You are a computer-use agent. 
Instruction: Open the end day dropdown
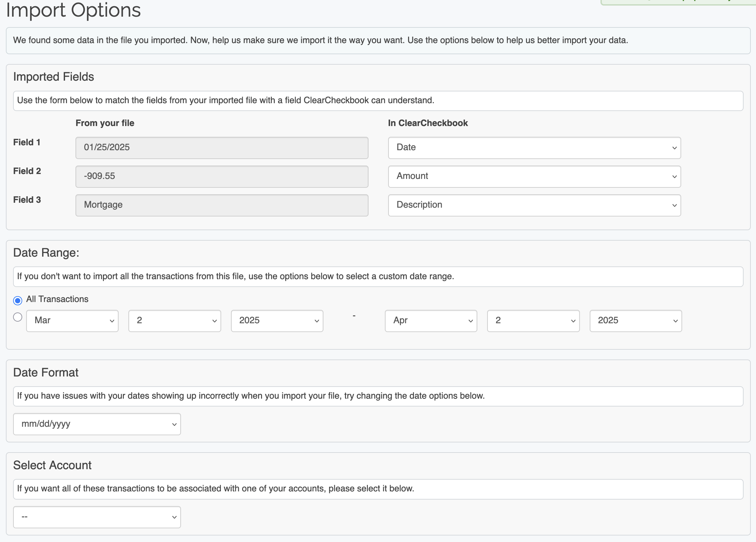533,321
